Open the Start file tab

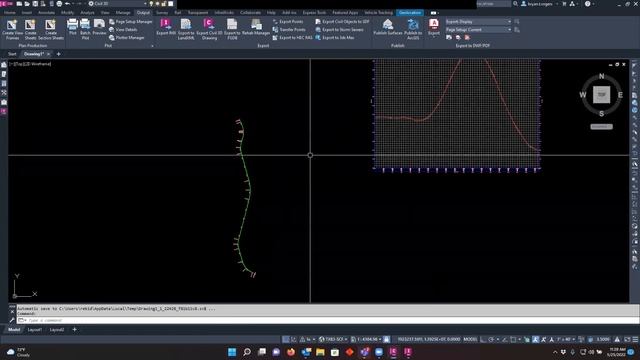pyautogui.click(x=12, y=54)
